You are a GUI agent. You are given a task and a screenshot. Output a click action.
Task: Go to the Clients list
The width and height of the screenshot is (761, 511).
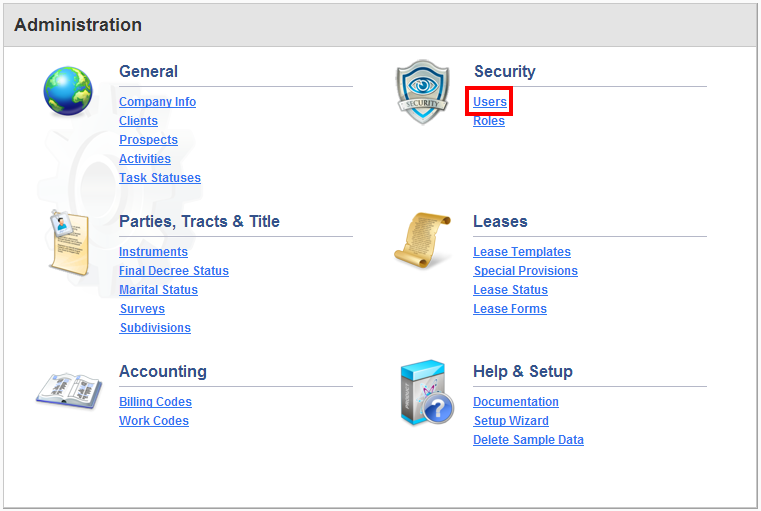[138, 121]
